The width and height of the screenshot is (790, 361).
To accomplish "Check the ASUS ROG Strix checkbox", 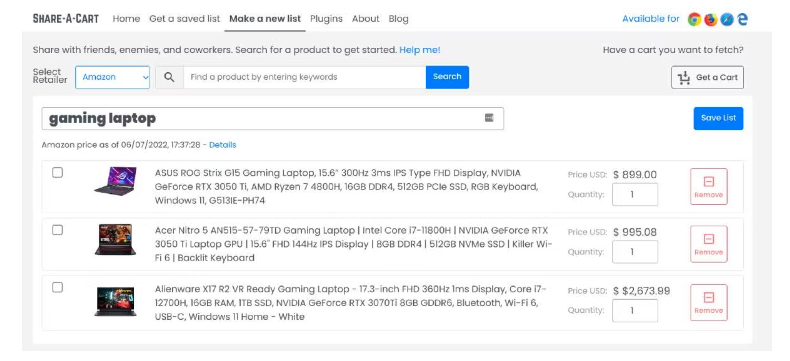I will pyautogui.click(x=57, y=173).
